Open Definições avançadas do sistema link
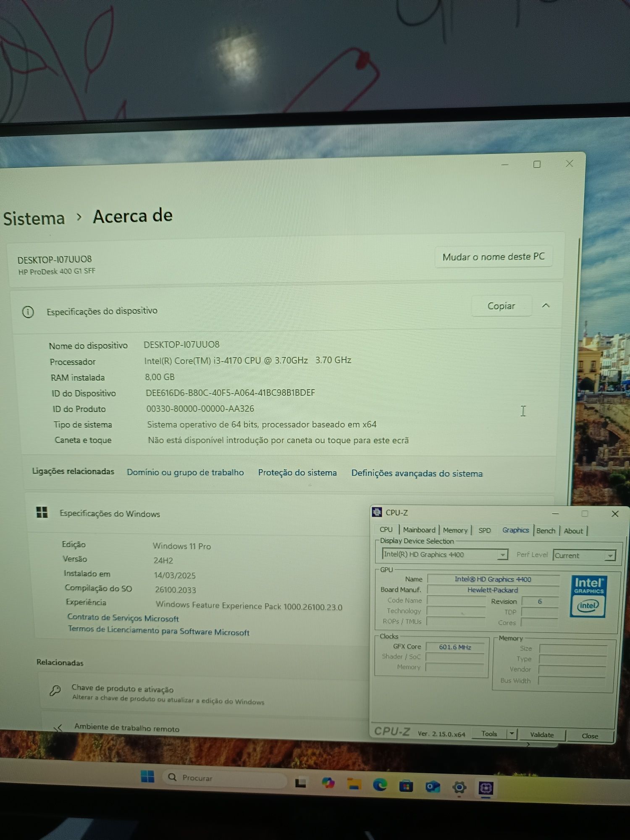Viewport: 630px width, 840px height. pyautogui.click(x=417, y=473)
